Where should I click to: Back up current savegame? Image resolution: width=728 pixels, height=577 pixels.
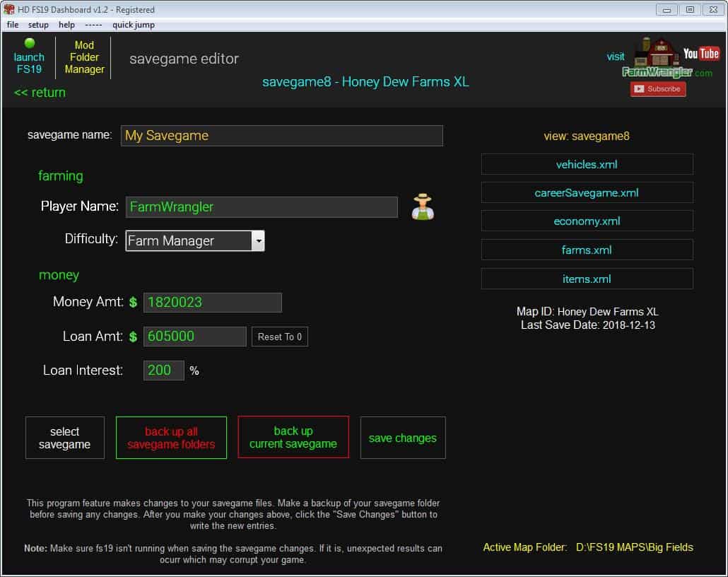pyautogui.click(x=293, y=438)
